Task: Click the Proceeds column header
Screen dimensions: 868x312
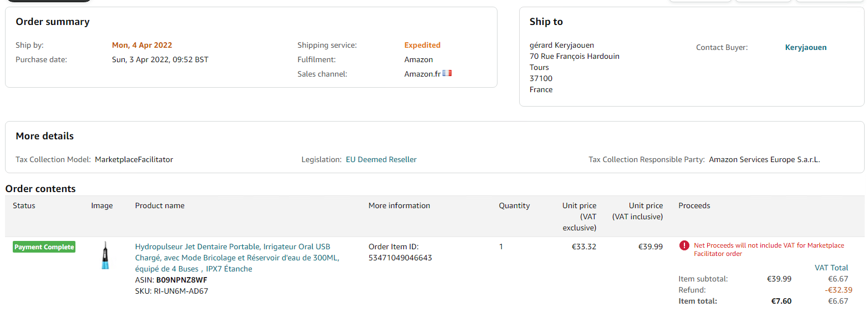Action: click(694, 205)
